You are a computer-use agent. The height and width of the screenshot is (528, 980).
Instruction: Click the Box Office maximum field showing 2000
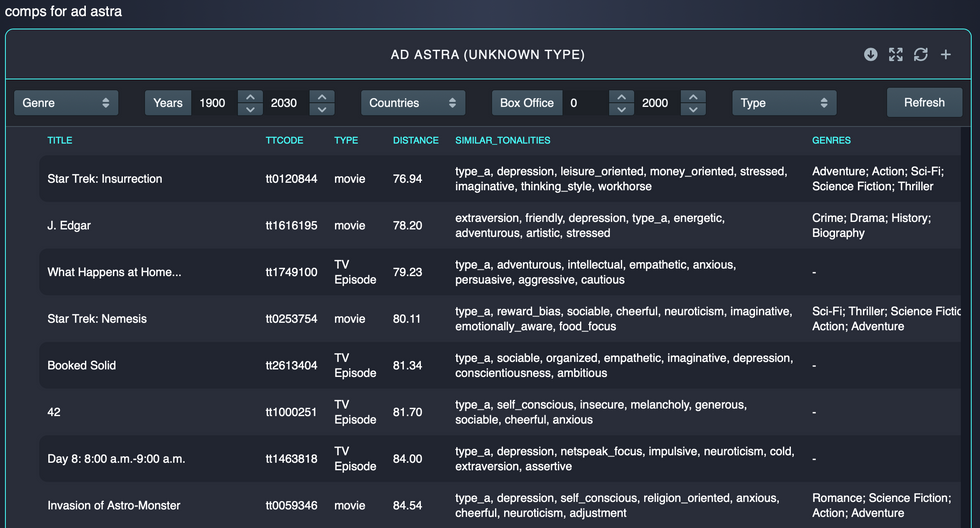coord(658,102)
